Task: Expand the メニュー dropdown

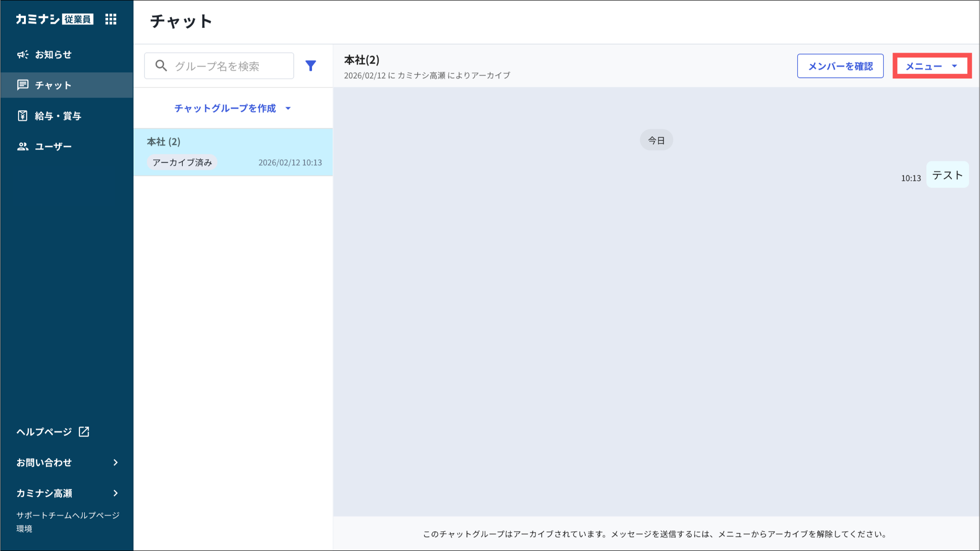Action: point(931,66)
